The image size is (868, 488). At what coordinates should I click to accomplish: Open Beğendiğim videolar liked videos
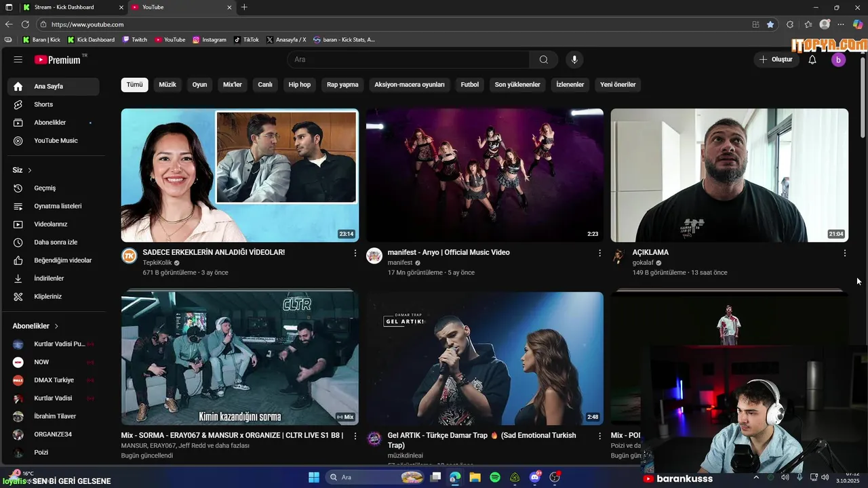pyautogui.click(x=54, y=260)
